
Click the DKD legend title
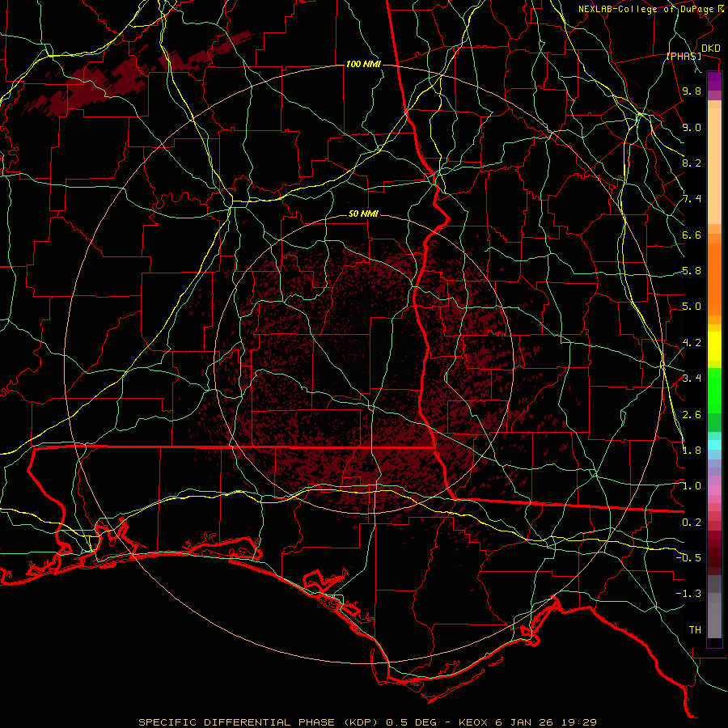tap(711, 49)
